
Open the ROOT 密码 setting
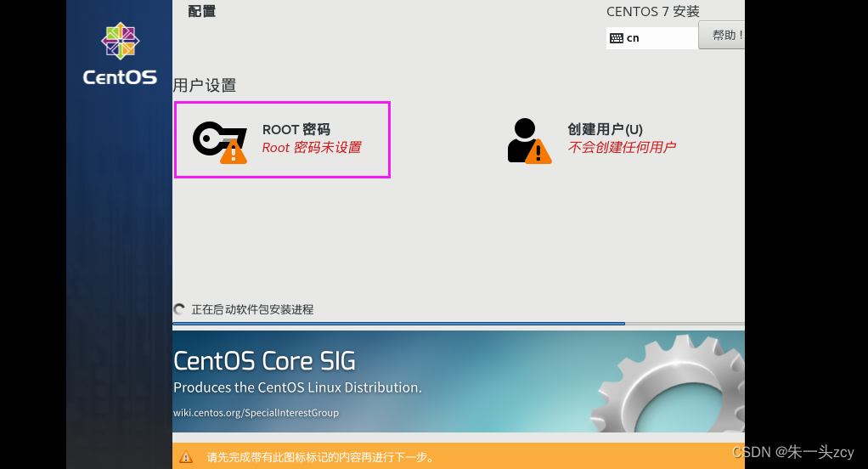pyautogui.click(x=282, y=140)
